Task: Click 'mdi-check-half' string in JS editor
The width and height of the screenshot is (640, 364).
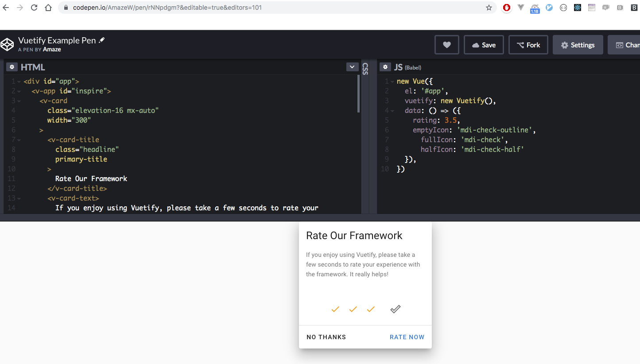Action: [493, 150]
